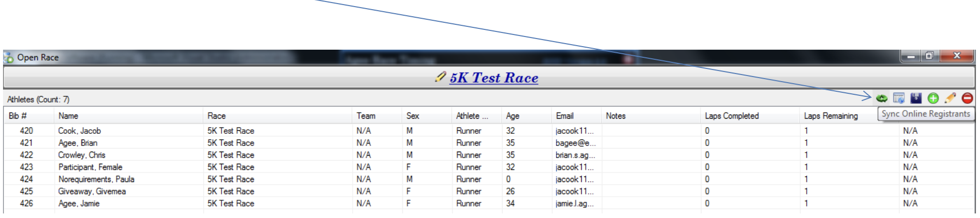Select the Crowley, Chris athlete row

82,155
